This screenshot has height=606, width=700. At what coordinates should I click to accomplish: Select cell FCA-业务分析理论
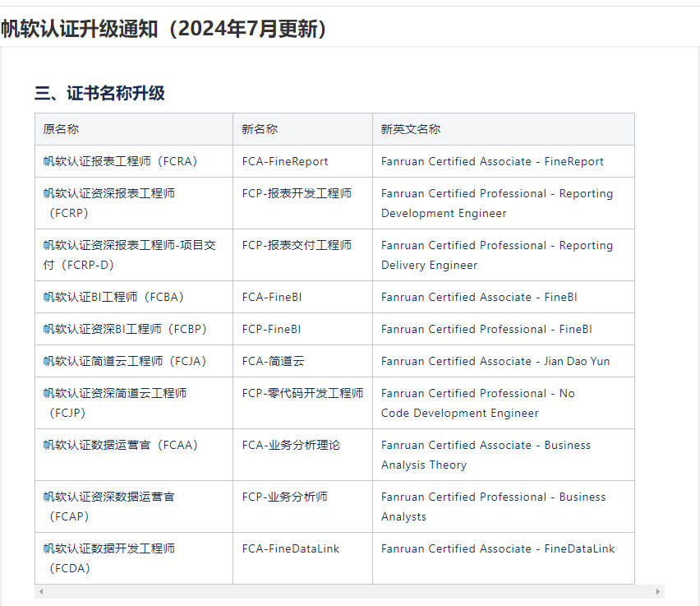(x=302, y=455)
